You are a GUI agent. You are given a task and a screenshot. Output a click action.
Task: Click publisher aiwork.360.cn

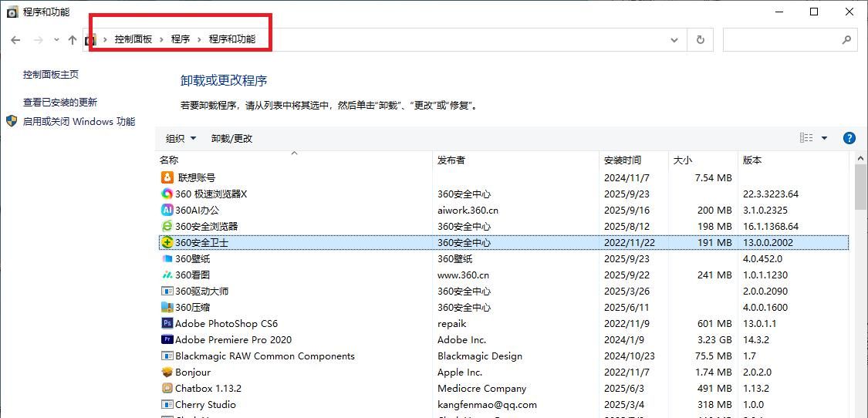[468, 210]
